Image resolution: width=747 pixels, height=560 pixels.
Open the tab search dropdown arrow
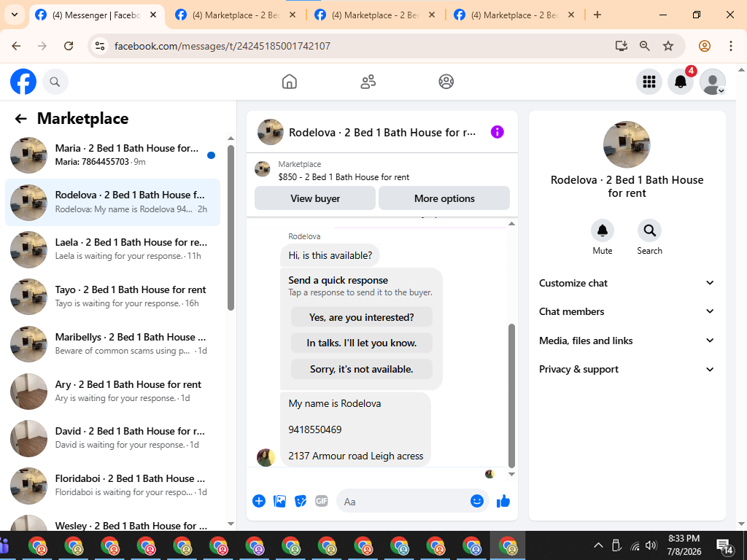pos(15,15)
